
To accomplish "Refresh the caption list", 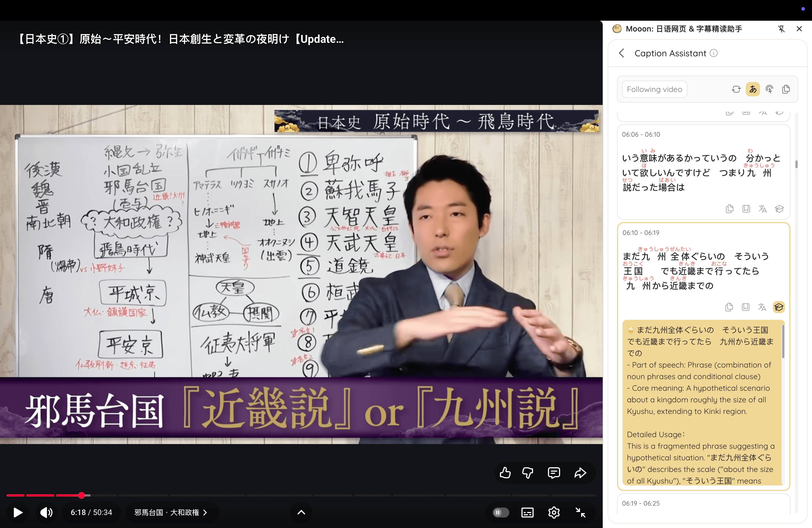I will tap(737, 89).
